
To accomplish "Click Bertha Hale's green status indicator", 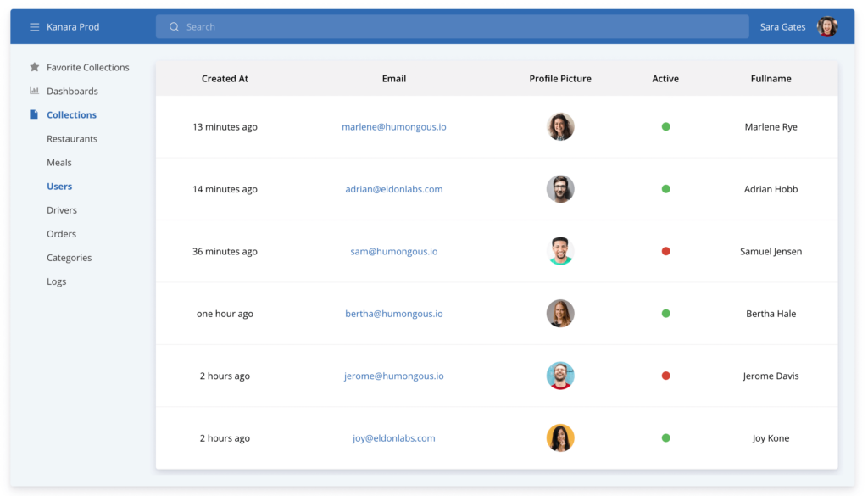I will pyautogui.click(x=665, y=313).
